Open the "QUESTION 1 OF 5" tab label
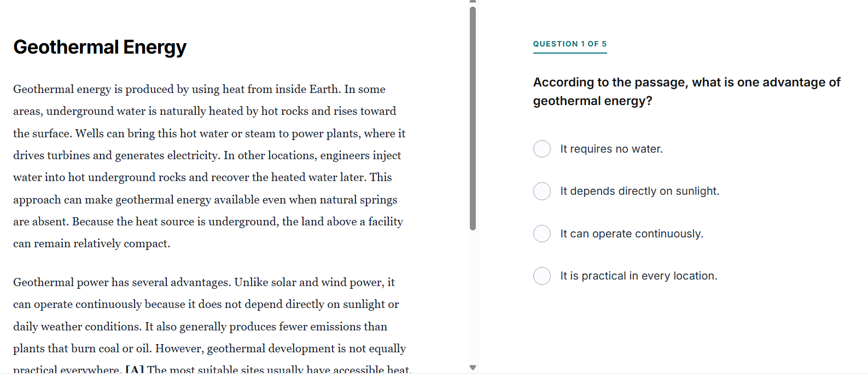 [x=570, y=44]
